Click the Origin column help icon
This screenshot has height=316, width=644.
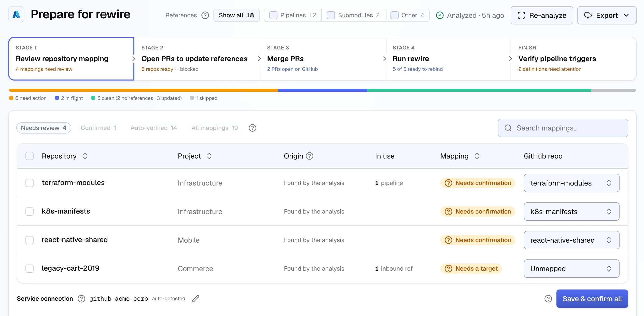pos(310,156)
